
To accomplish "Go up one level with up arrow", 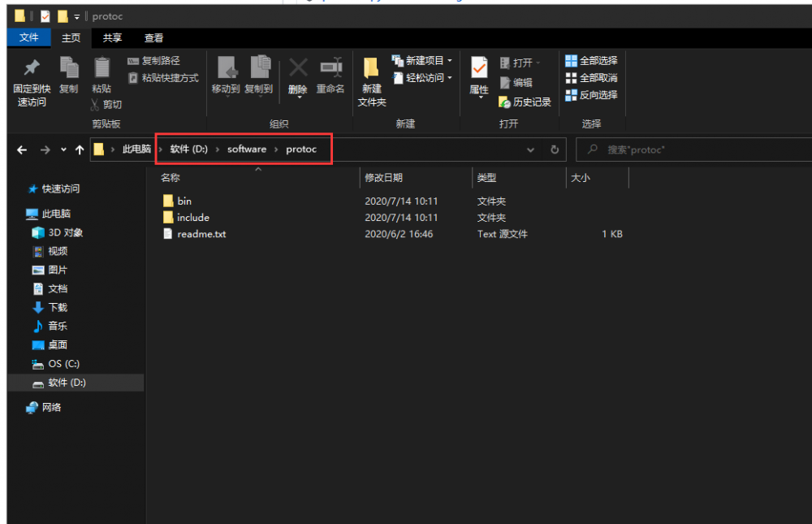I will point(80,149).
